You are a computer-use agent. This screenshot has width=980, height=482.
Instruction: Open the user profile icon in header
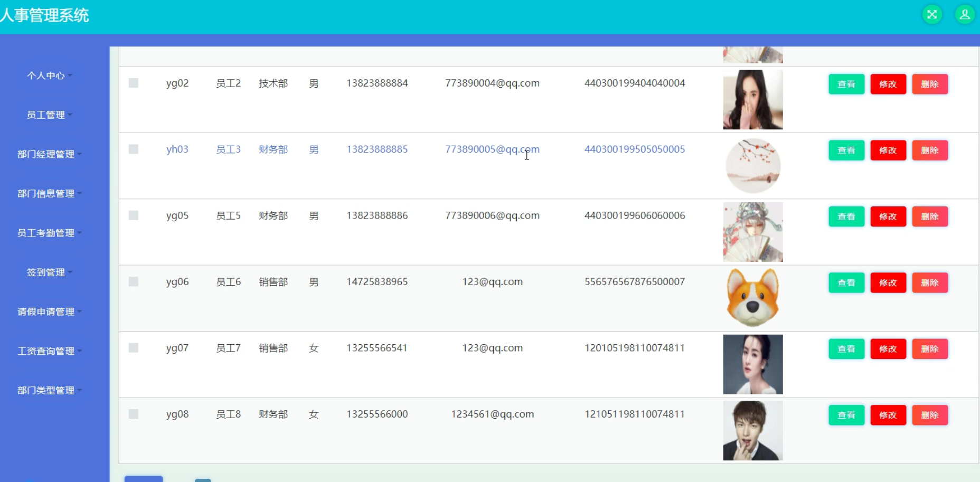pos(965,14)
